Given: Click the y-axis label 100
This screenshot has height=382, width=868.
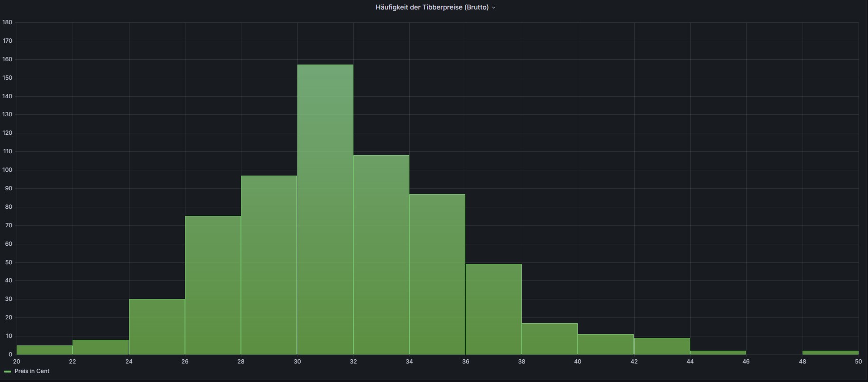Looking at the screenshot, I should 7,170.
